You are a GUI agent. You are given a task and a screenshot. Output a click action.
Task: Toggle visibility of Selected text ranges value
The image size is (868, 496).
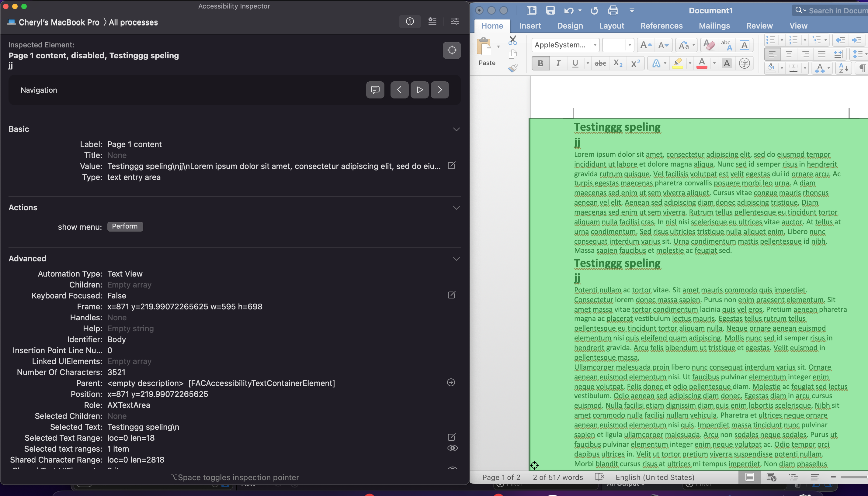453,448
